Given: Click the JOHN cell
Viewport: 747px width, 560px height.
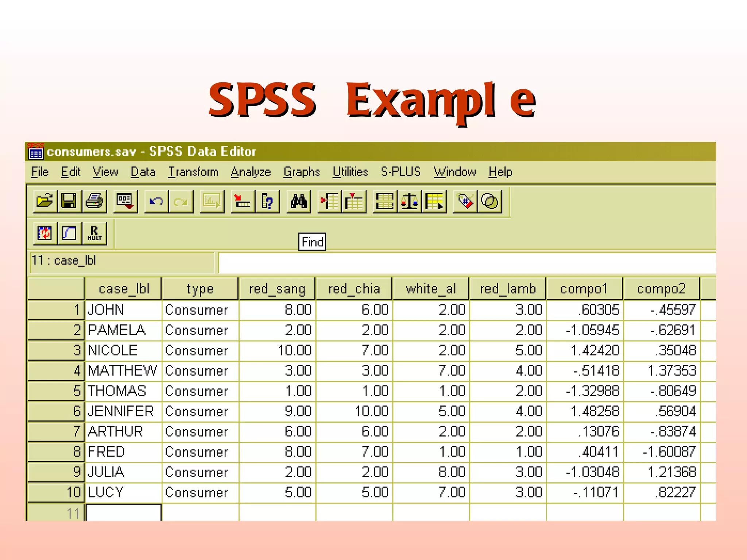Looking at the screenshot, I should [123, 310].
